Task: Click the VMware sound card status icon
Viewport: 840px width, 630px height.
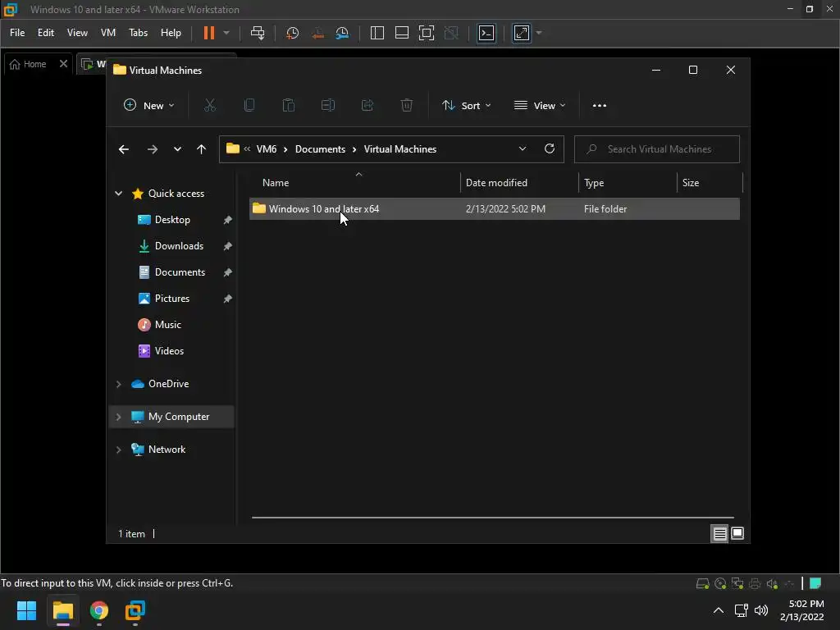Action: tap(772, 583)
